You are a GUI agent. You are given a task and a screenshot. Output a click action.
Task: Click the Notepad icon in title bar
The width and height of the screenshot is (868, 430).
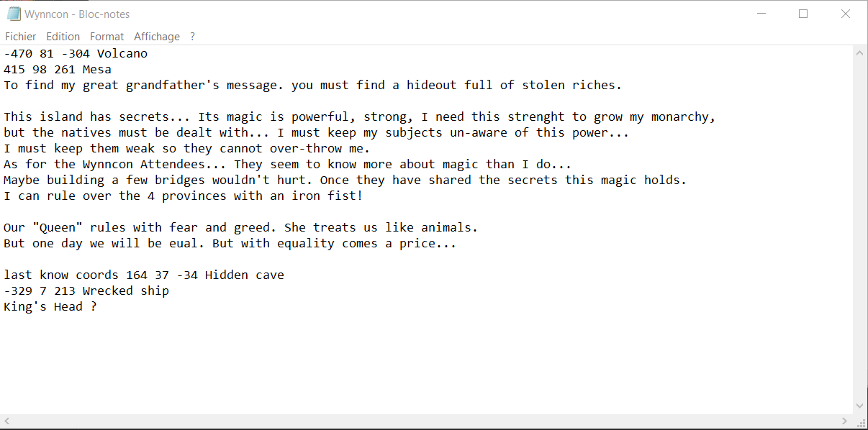pyautogui.click(x=14, y=14)
